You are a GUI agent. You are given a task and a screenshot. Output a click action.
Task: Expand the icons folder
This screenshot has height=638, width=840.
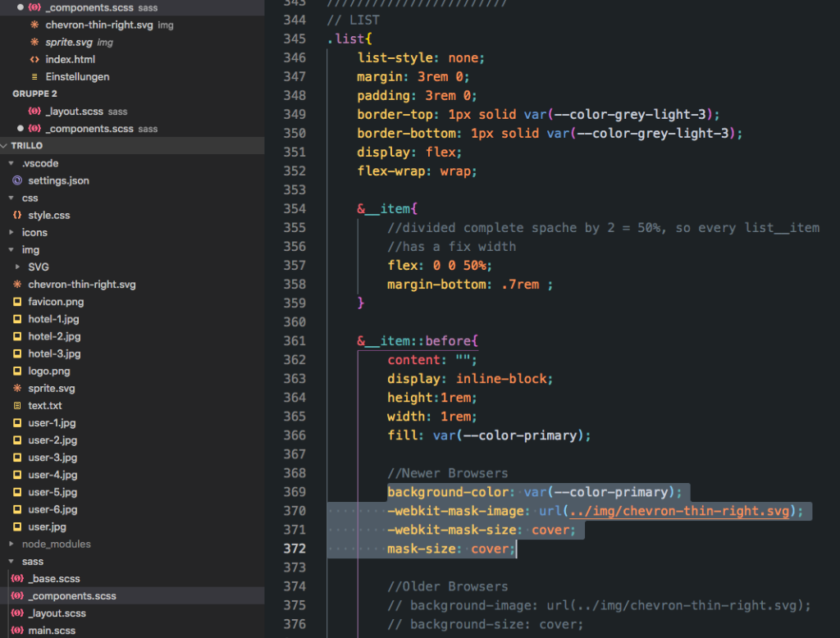(11, 232)
